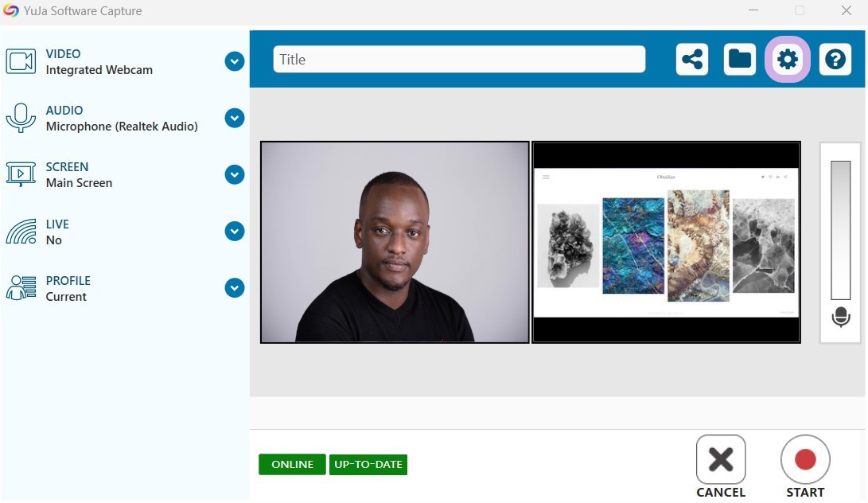Image resolution: width=868 pixels, height=503 pixels.
Task: Open settings gear icon
Action: tap(787, 59)
